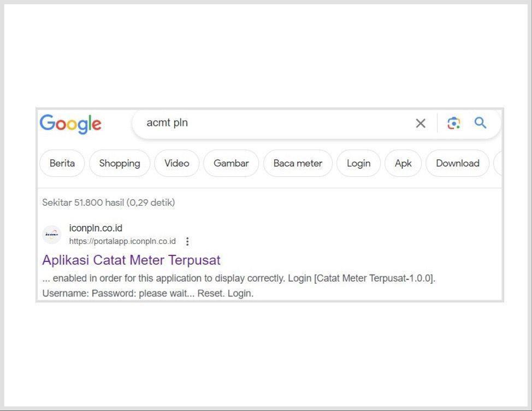Image resolution: width=532 pixels, height=411 pixels.
Task: Open three-dot menu beside portalapp URL
Action: [187, 241]
